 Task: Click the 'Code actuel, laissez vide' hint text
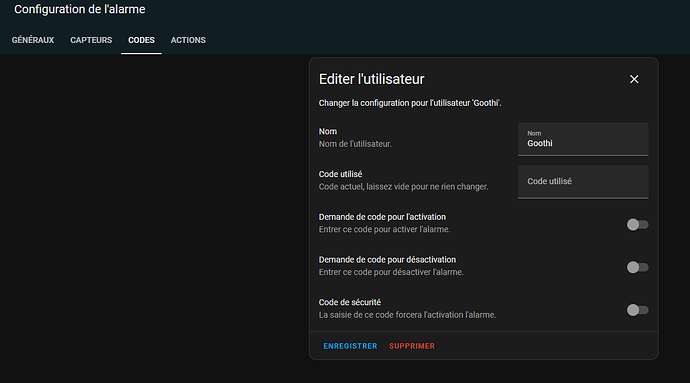click(404, 187)
